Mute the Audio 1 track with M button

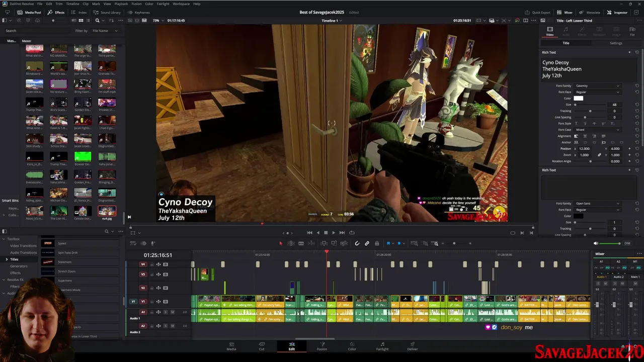[173, 312]
